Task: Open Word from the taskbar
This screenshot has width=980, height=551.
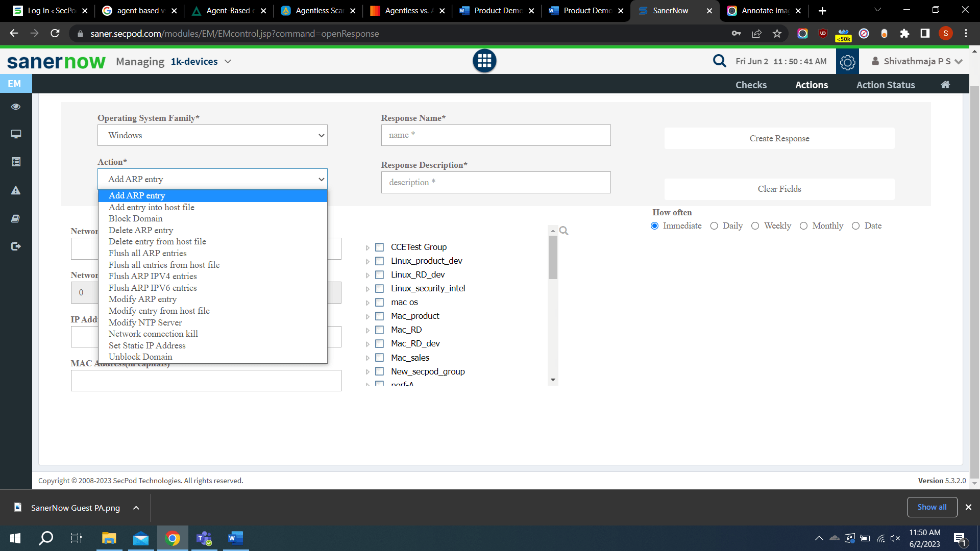Action: (x=235, y=538)
